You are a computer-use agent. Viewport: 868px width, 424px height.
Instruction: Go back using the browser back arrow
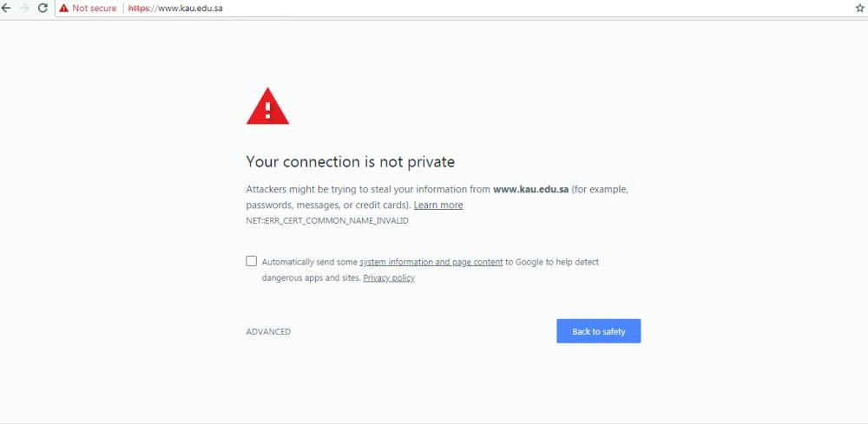(x=7, y=8)
